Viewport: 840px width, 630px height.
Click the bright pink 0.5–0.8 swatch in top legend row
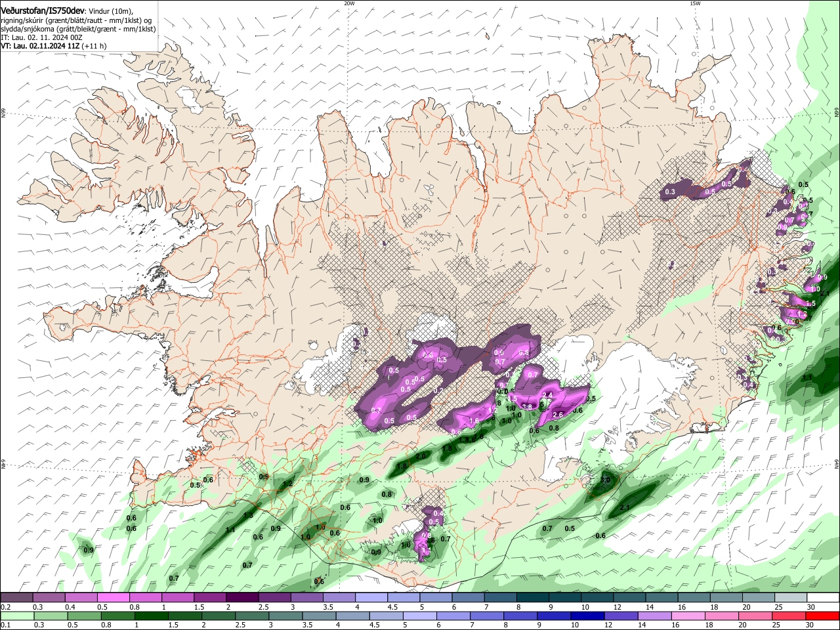(113, 598)
